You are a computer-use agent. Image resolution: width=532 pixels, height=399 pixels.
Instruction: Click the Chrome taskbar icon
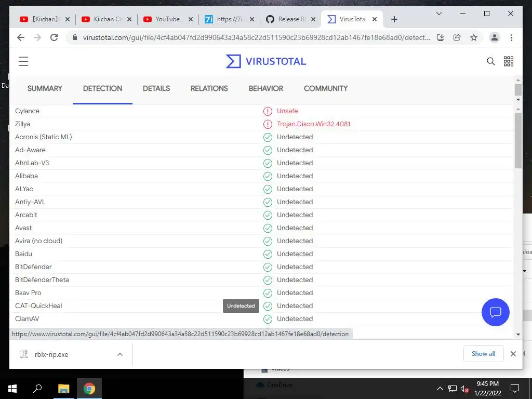pyautogui.click(x=89, y=389)
